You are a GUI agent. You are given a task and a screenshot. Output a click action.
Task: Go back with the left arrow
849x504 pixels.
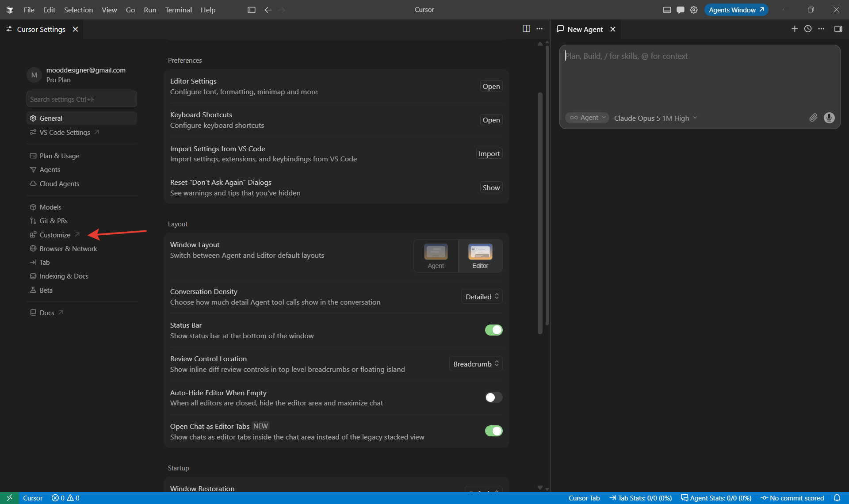pos(268,10)
